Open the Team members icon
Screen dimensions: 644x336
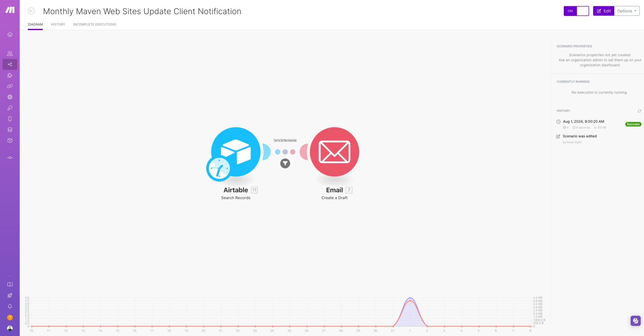10,53
